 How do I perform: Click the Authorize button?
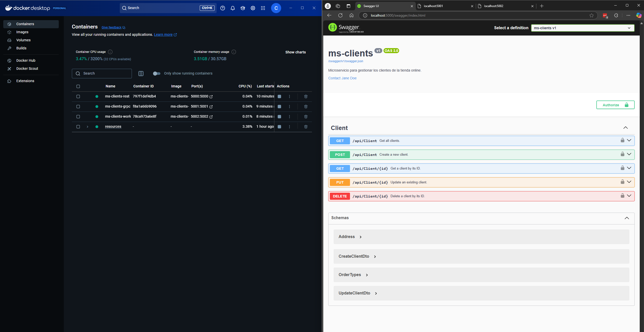[x=615, y=105]
